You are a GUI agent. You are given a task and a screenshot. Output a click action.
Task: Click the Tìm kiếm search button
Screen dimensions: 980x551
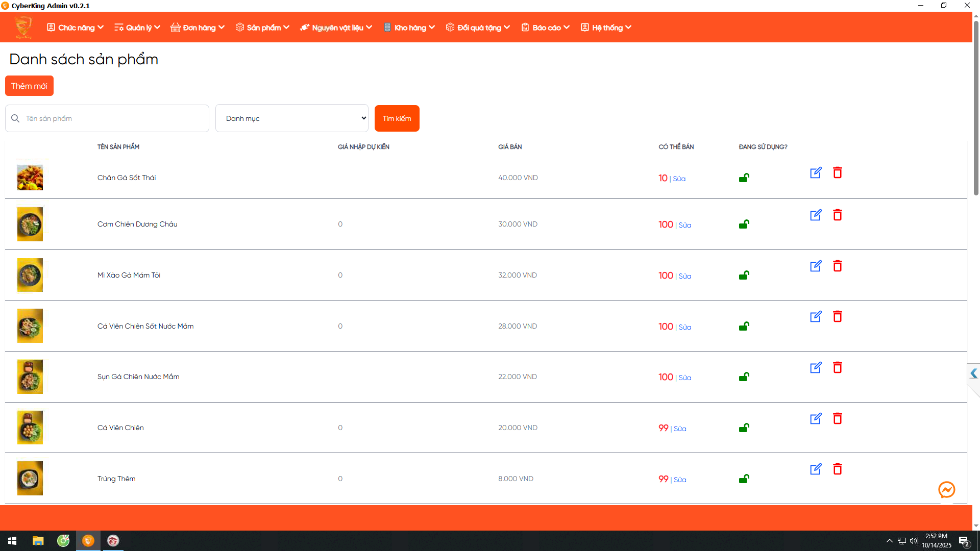[397, 118]
